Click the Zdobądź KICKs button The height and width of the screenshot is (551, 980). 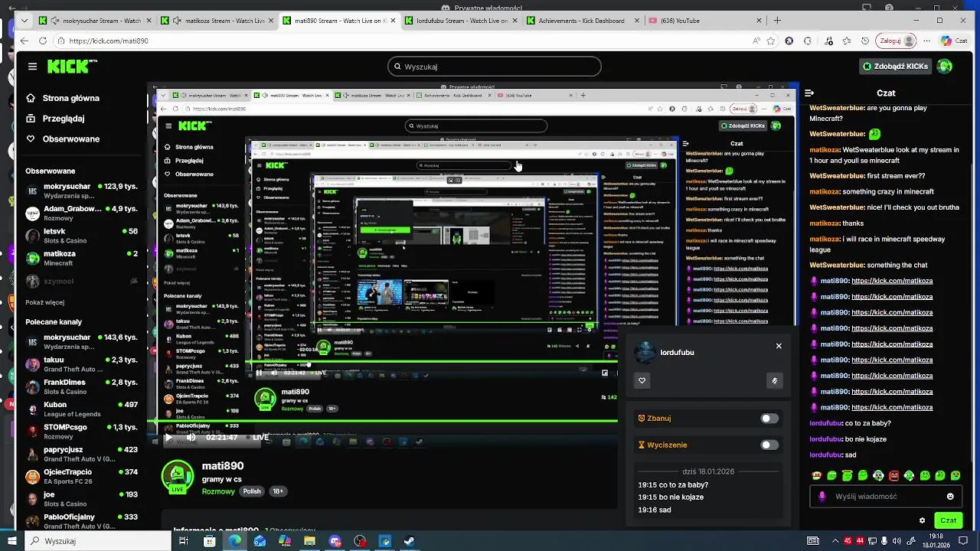pyautogui.click(x=895, y=67)
